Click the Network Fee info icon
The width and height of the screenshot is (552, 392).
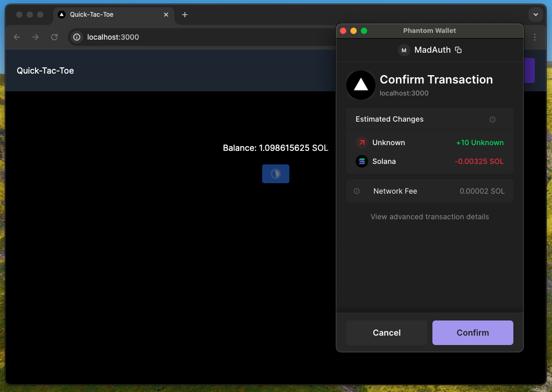coord(357,191)
